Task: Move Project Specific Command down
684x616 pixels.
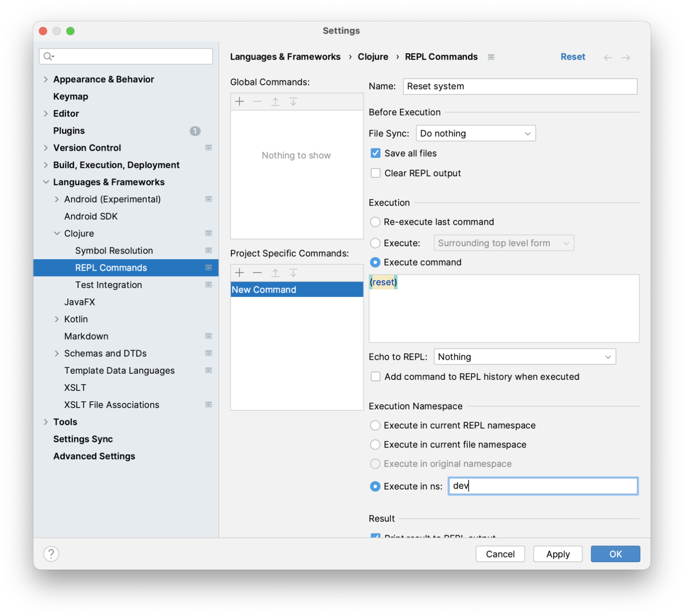Action: tap(293, 273)
